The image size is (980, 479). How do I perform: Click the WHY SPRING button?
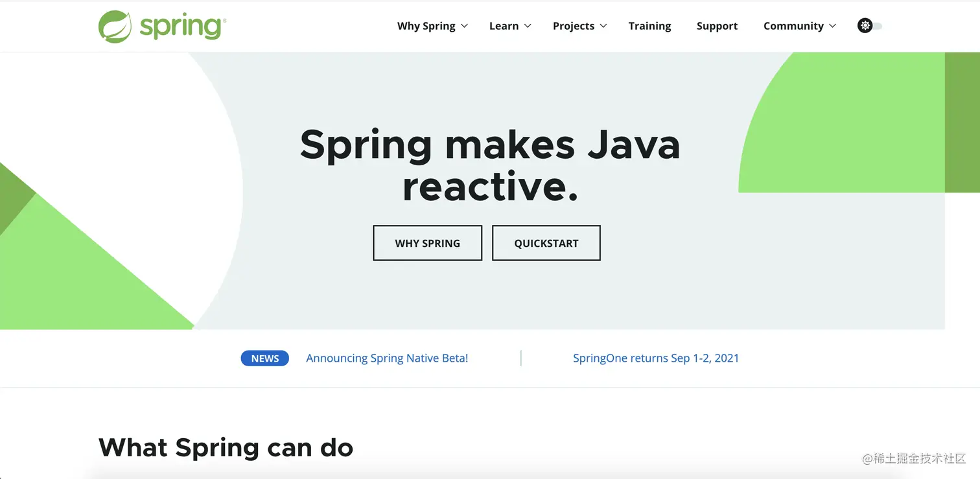428,243
